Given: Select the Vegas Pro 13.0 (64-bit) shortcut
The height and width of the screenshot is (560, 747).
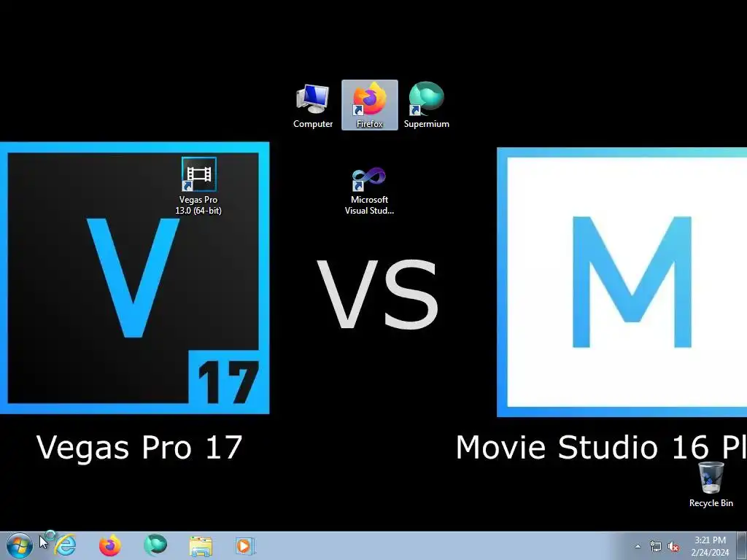Looking at the screenshot, I should 198,186.
